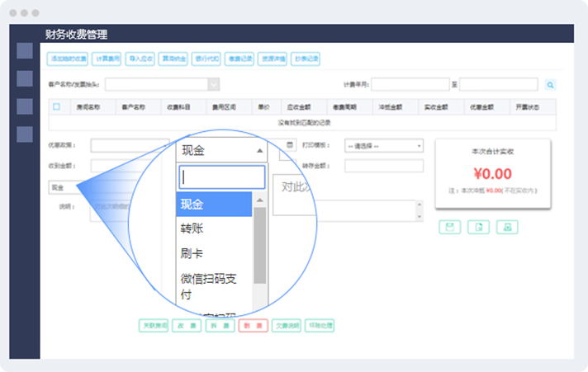Screen dimensions: 588x372
Task: Open the topmost sidebar square icon
Action: [x=25, y=50]
